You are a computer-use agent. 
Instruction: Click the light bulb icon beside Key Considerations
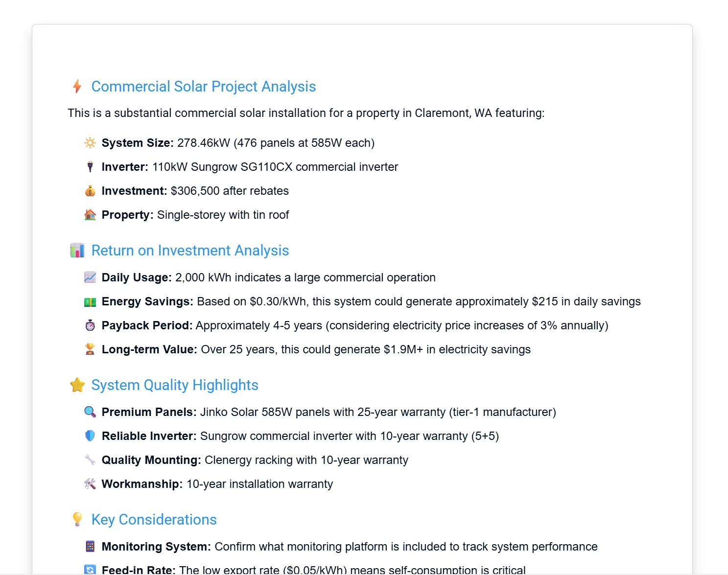click(77, 520)
